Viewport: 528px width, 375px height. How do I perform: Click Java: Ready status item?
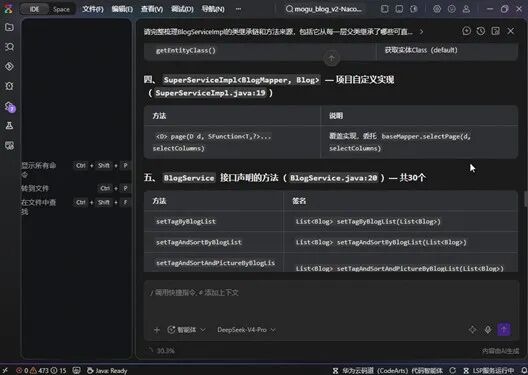tap(107, 370)
